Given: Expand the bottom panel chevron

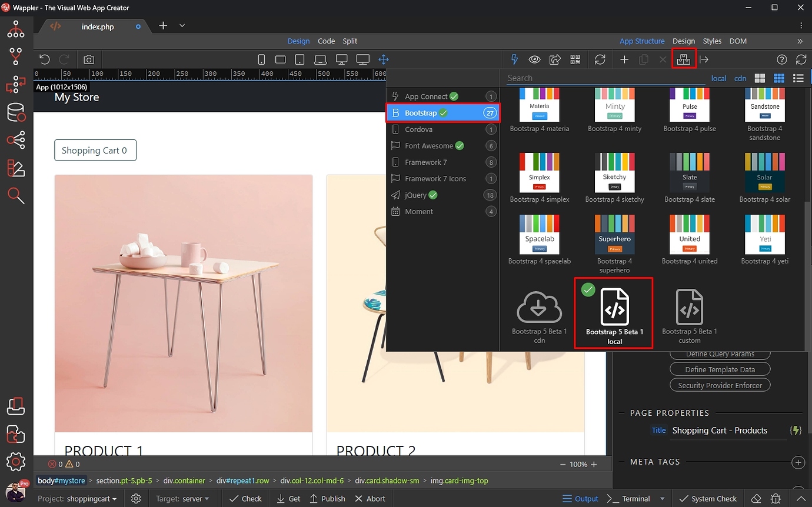Looking at the screenshot, I should click(x=800, y=499).
